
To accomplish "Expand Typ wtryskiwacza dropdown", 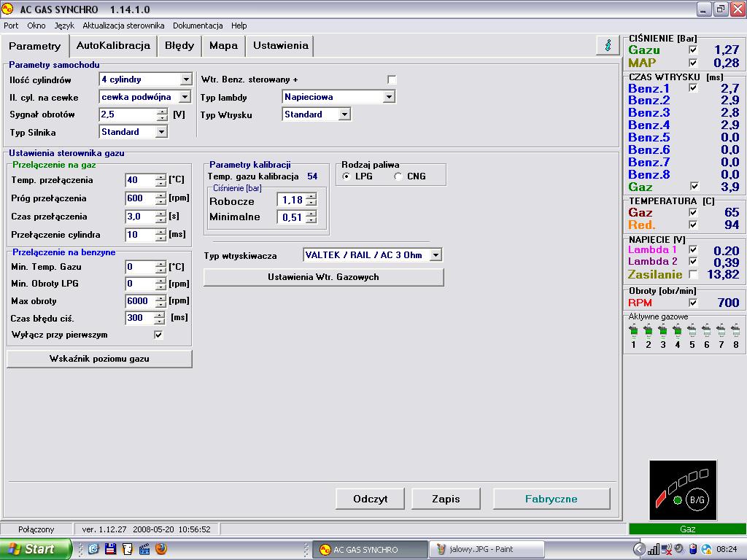I will click(x=436, y=255).
